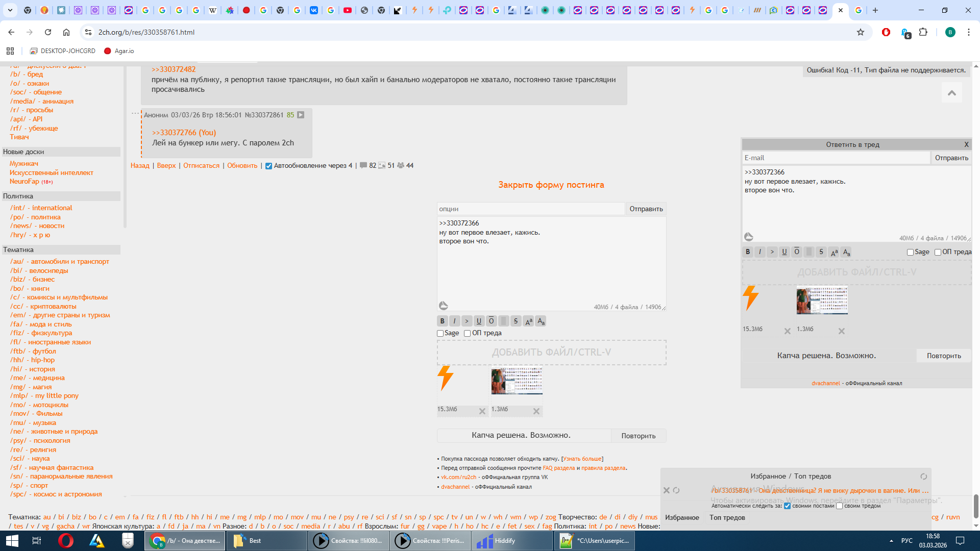Screen dimensions: 980x551
Task: Remove the 15.3Мб file from main form
Action: point(482,411)
